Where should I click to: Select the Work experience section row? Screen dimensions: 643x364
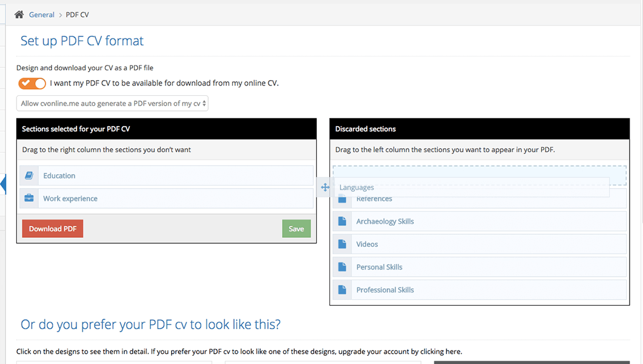click(x=176, y=198)
